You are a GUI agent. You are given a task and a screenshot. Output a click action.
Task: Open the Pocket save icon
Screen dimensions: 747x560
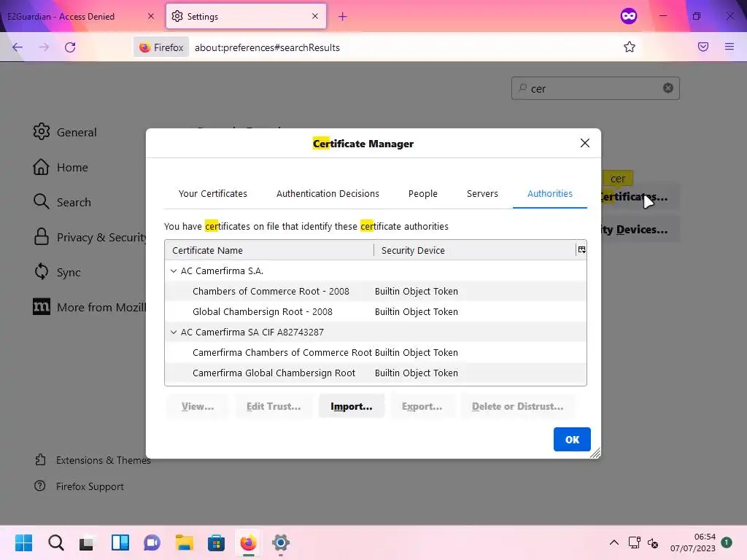703,47
